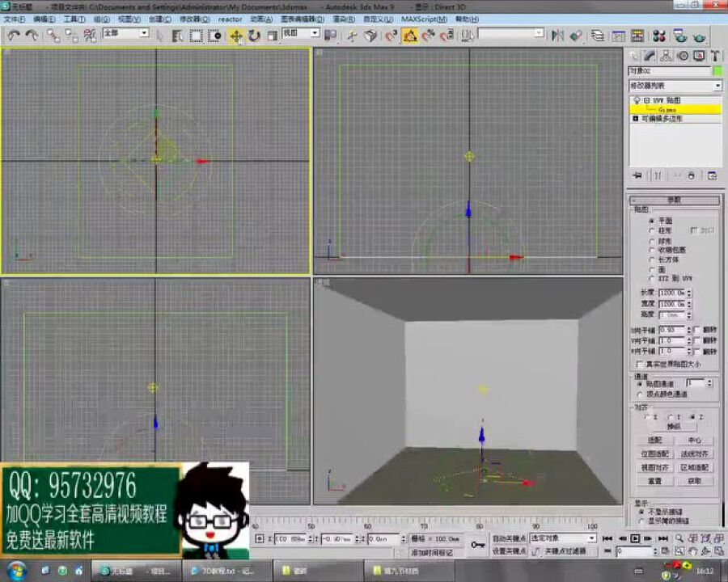Switch to the Create command panel
The width and height of the screenshot is (728, 582).
(x=633, y=57)
